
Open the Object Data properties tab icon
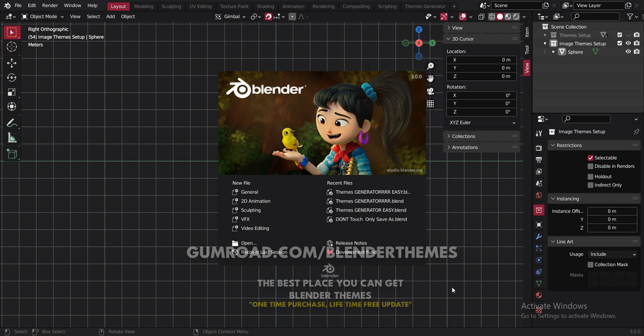click(539, 283)
